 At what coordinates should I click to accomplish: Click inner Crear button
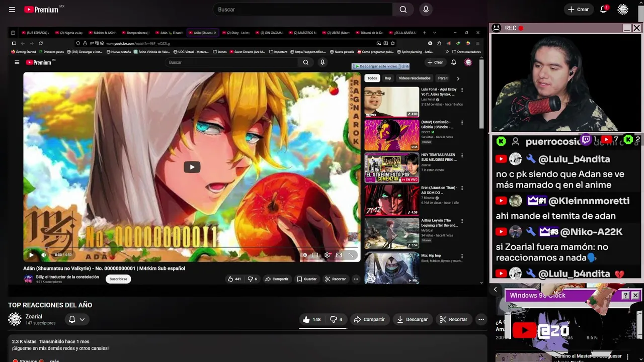[x=435, y=62]
